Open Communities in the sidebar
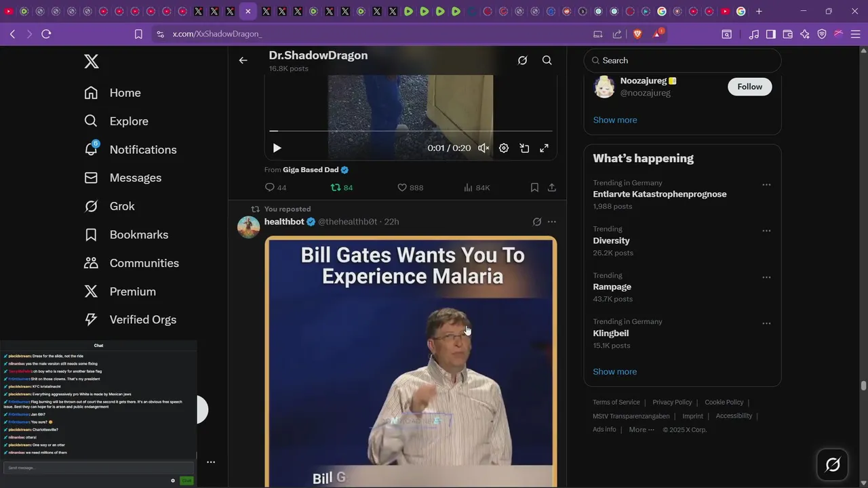 tap(132, 263)
